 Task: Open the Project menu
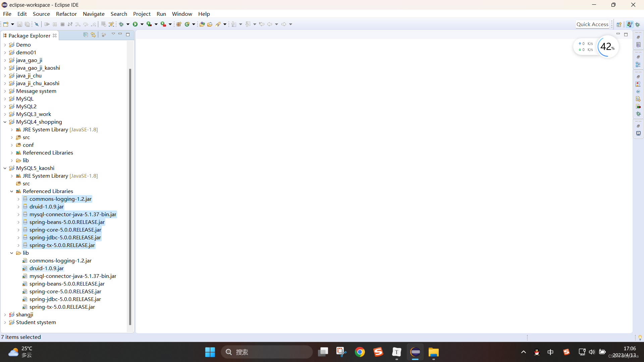coord(142,14)
